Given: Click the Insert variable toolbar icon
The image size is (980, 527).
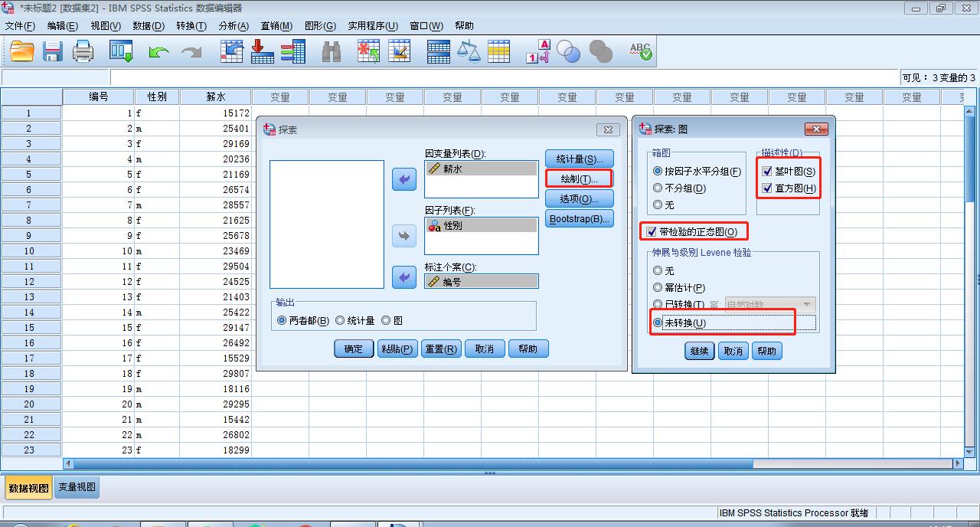Looking at the screenshot, I should click(x=399, y=51).
